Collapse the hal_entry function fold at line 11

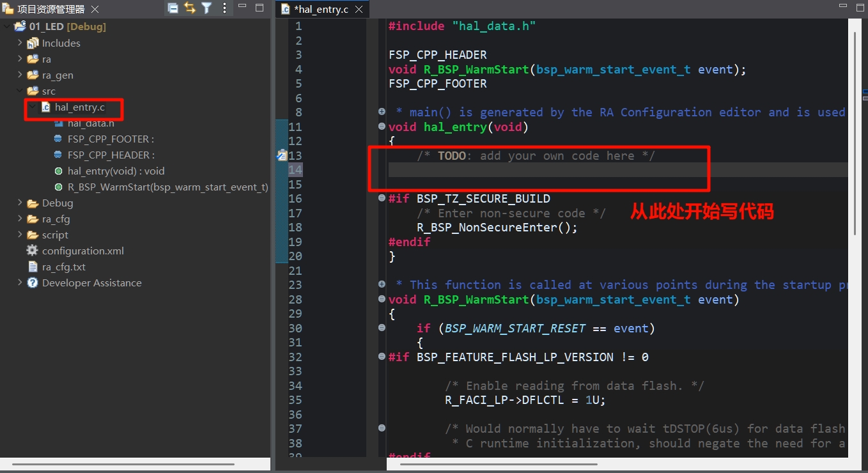coord(382,127)
